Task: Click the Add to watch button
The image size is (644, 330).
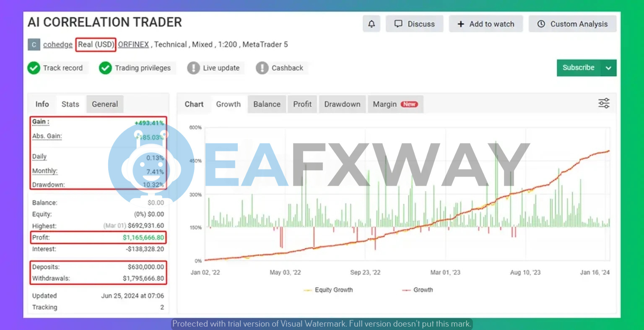Action: (x=486, y=24)
